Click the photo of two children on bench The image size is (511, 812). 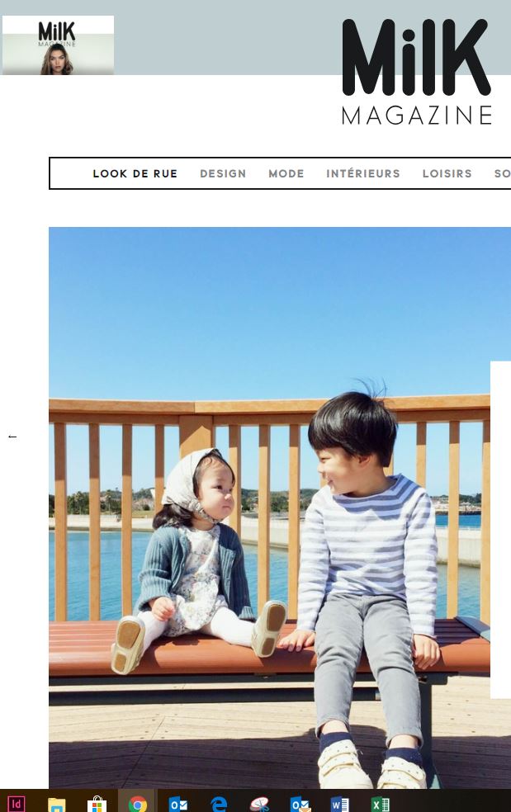pos(269,507)
